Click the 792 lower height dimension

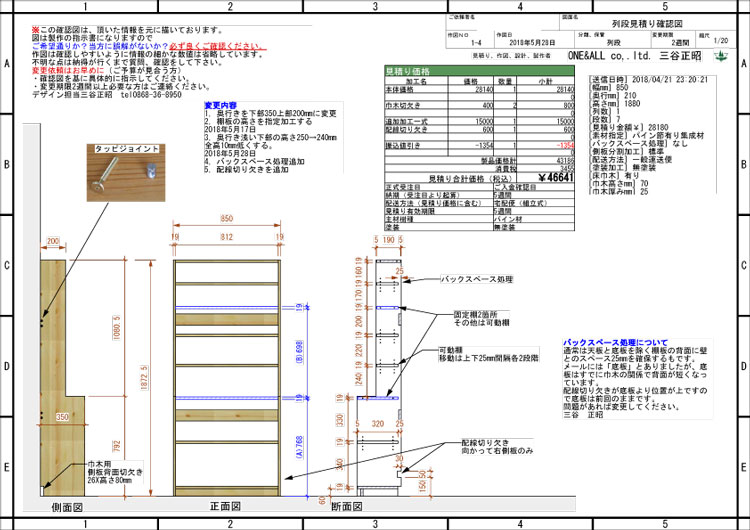(x=117, y=446)
